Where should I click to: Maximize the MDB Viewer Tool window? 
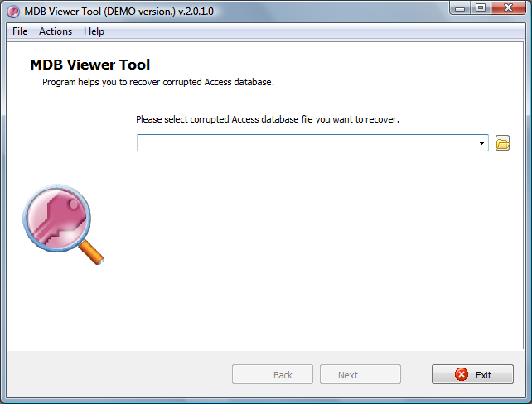coord(481,8)
